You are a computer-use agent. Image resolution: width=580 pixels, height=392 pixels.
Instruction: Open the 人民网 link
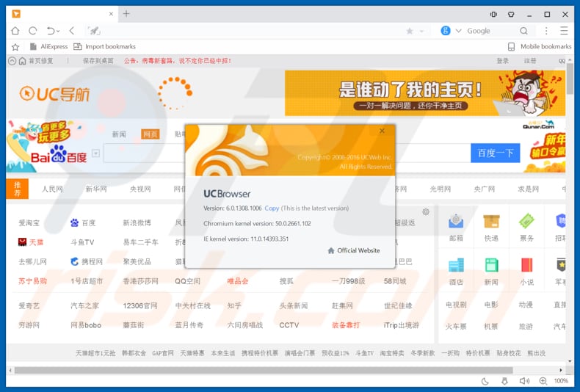point(52,189)
